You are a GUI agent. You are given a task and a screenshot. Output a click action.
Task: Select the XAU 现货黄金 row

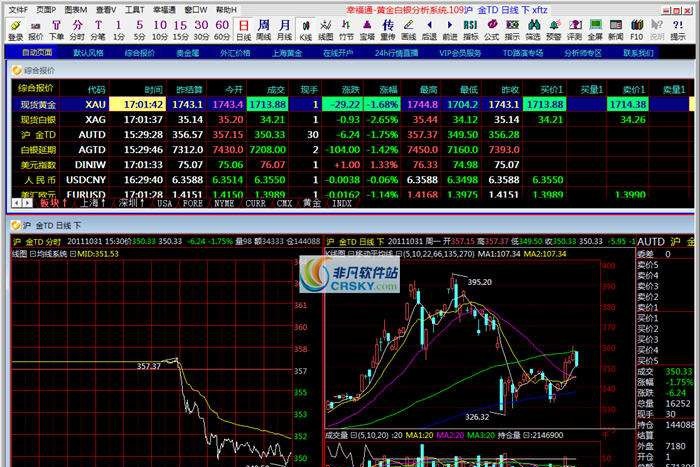pyautogui.click(x=353, y=104)
